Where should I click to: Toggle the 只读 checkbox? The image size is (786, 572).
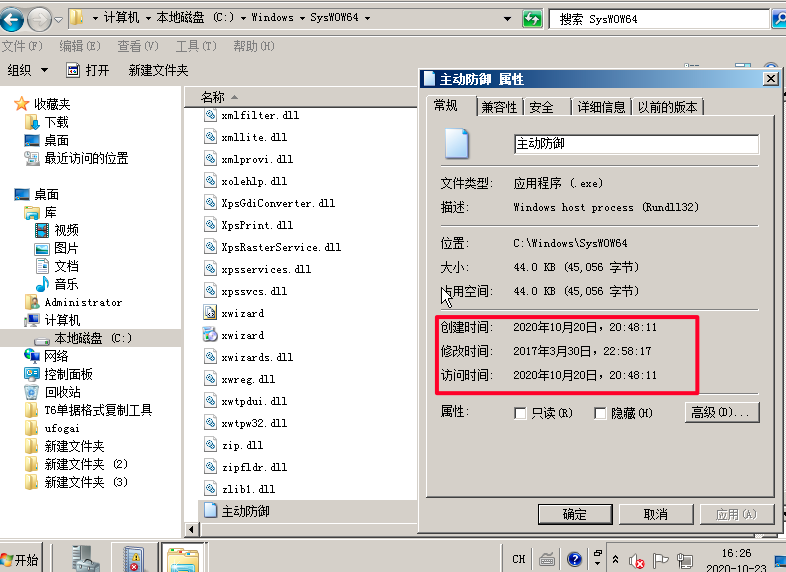click(x=520, y=414)
